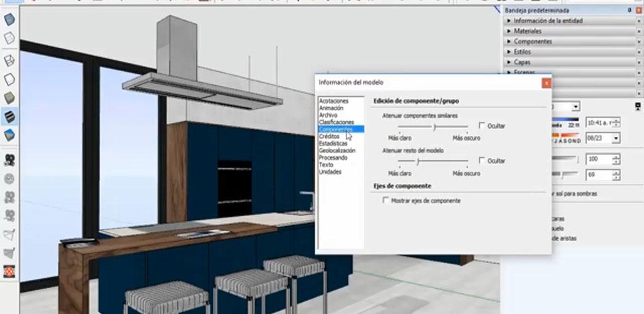Select the Shaded With Textures style icon
The height and width of the screenshot is (314, 644).
pos(9,116)
